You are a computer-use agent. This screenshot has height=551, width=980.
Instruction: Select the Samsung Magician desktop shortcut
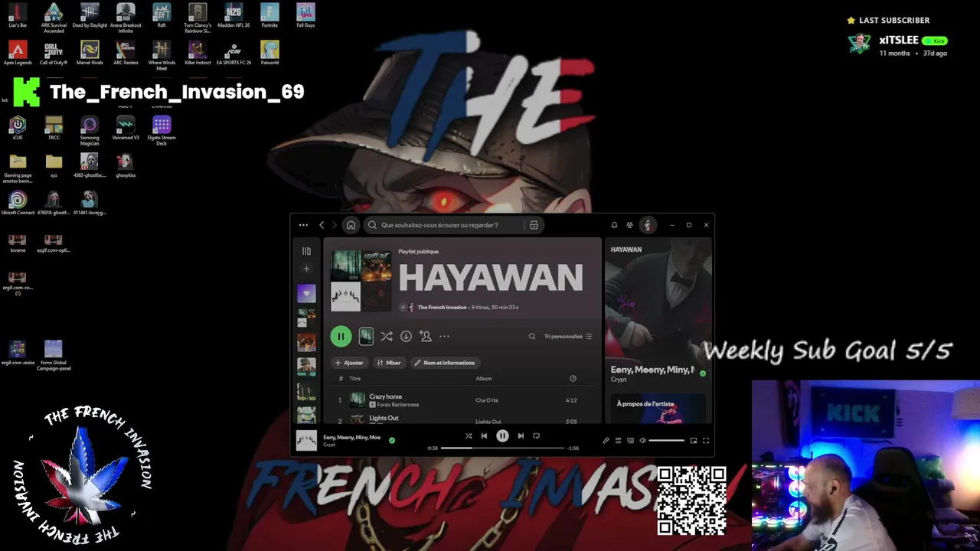[90, 130]
